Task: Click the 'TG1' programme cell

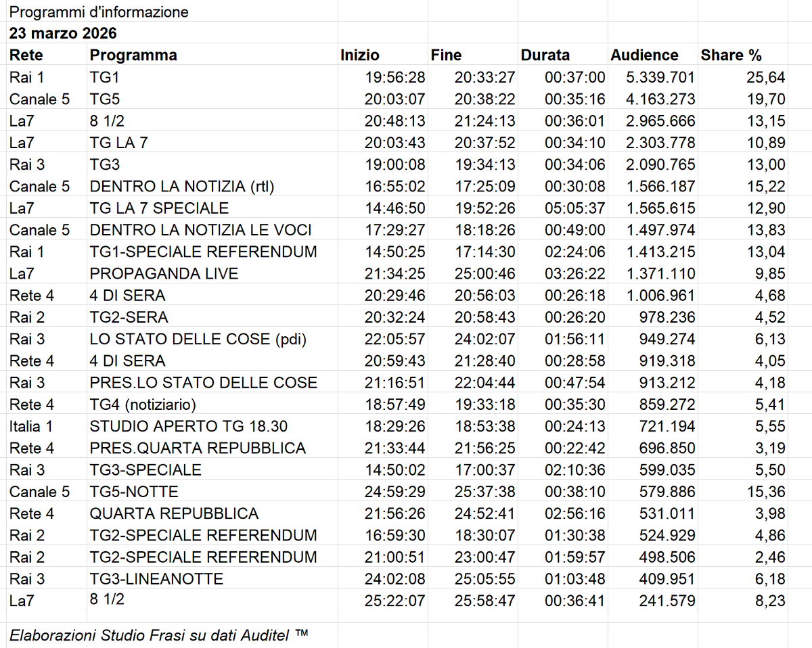Action: [104, 77]
